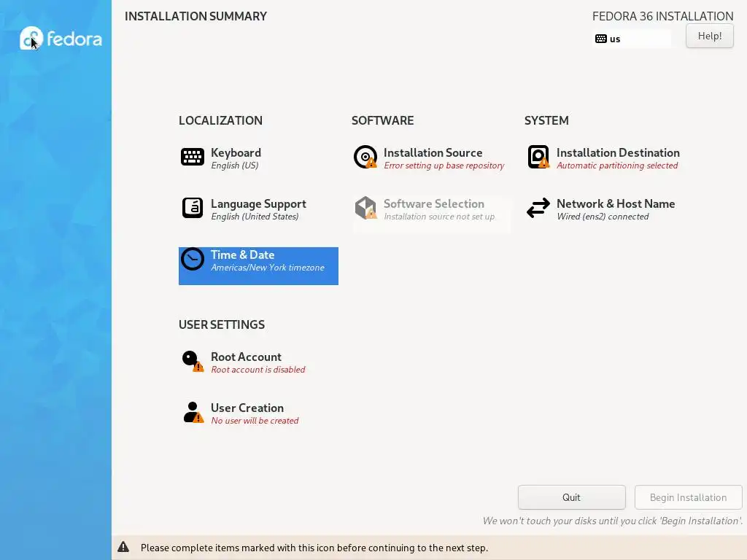Image resolution: width=747 pixels, height=560 pixels.
Task: Click the Software Selection package icon
Action: click(x=365, y=208)
